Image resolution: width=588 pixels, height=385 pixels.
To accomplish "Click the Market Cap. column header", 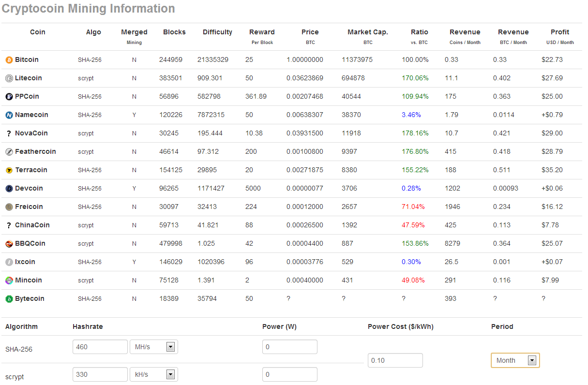I will click(368, 36).
